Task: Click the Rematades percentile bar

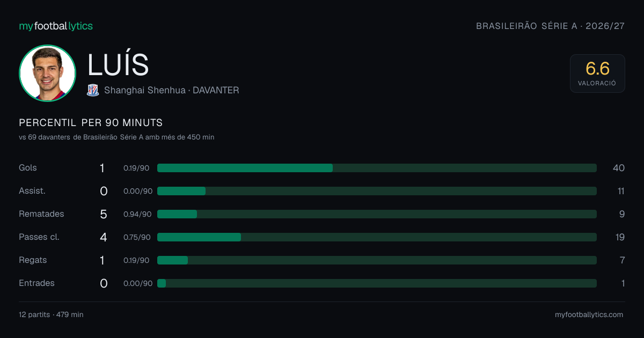Action: [377, 214]
